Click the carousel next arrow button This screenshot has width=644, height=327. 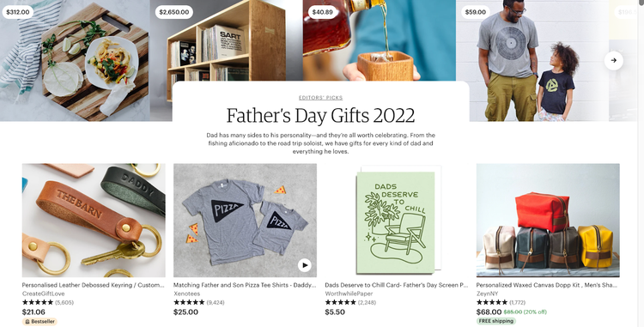[x=614, y=60]
